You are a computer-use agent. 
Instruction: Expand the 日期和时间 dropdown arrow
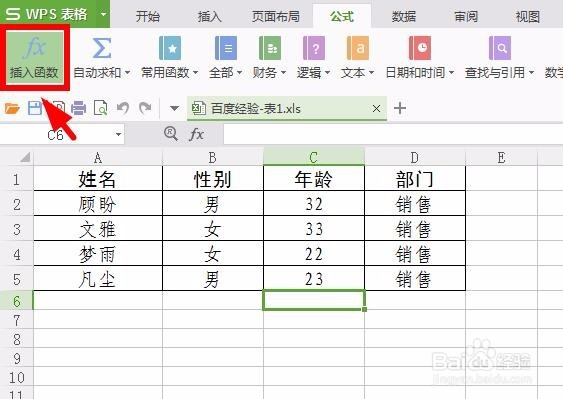pyautogui.click(x=451, y=73)
